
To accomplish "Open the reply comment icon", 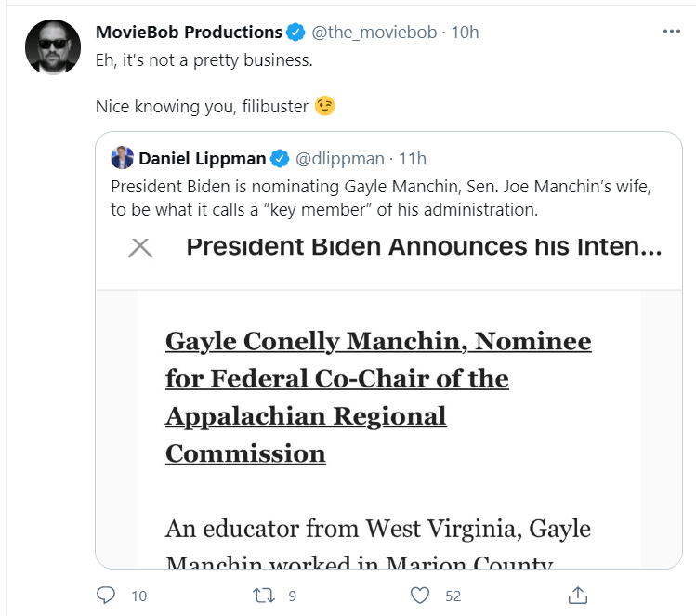I will pyautogui.click(x=106, y=596).
